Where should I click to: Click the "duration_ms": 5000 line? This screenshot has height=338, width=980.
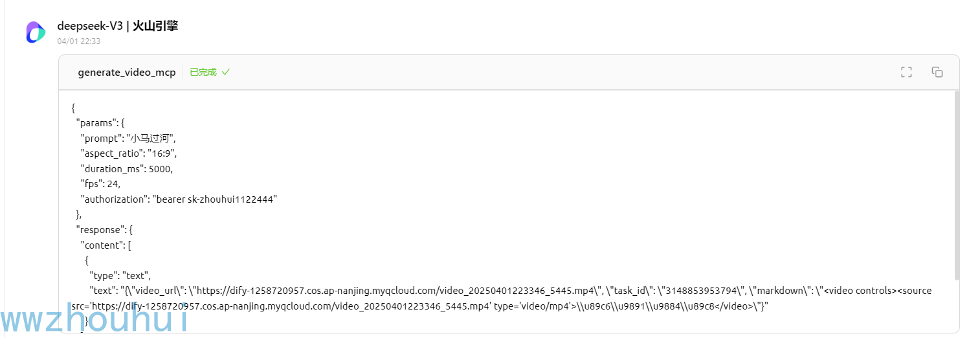[x=127, y=168]
